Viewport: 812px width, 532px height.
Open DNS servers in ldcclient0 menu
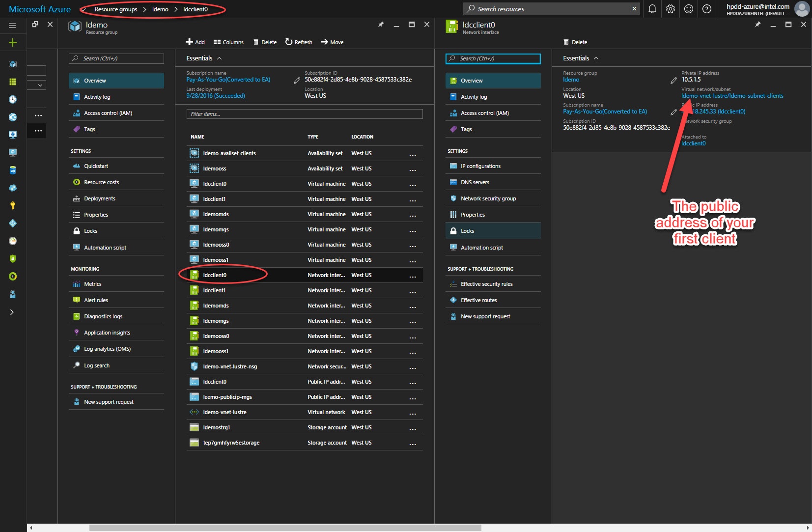pyautogui.click(x=493, y=182)
